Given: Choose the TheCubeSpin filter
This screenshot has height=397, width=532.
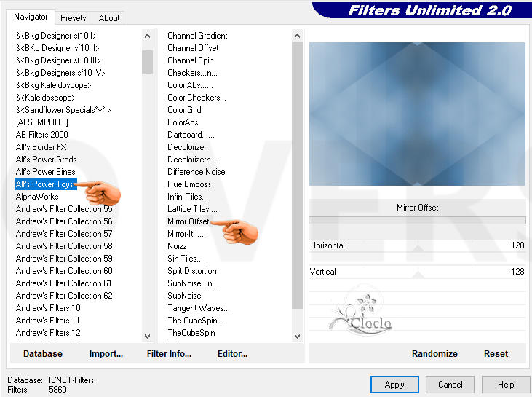Looking at the screenshot, I should pyautogui.click(x=191, y=333).
